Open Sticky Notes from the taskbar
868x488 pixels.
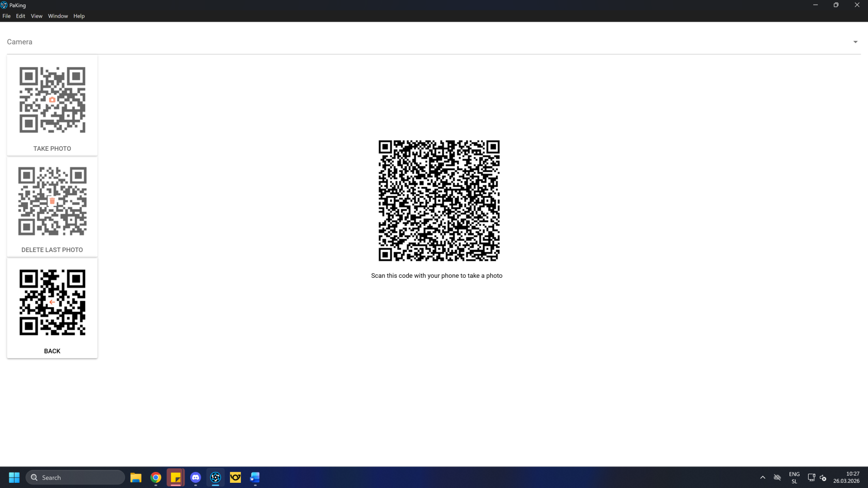tap(176, 478)
